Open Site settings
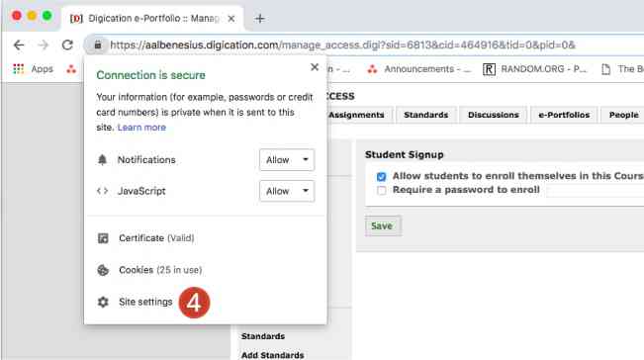 pos(145,302)
